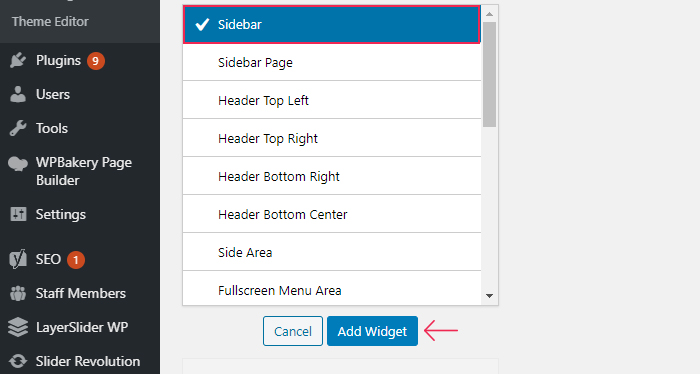
Task: Click the scroll down arrow of list
Action: coord(490,296)
